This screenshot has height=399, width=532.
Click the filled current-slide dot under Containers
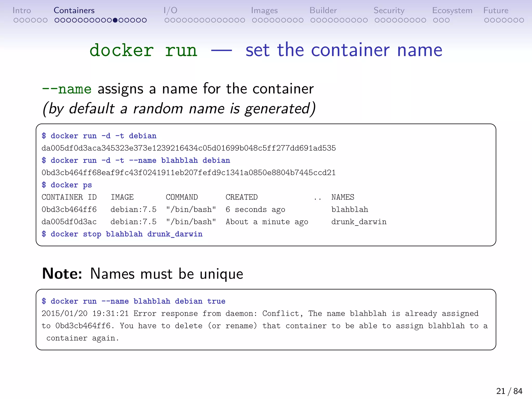[x=115, y=20]
